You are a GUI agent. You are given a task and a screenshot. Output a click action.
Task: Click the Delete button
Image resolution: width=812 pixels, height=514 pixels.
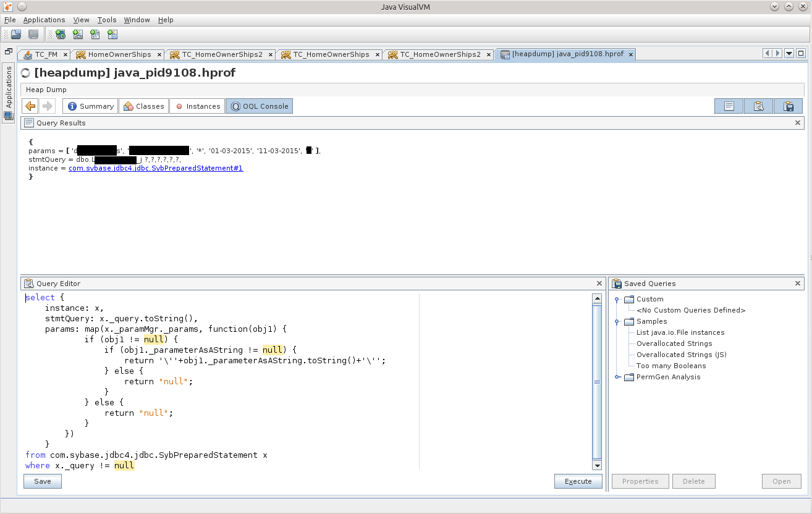pyautogui.click(x=694, y=481)
